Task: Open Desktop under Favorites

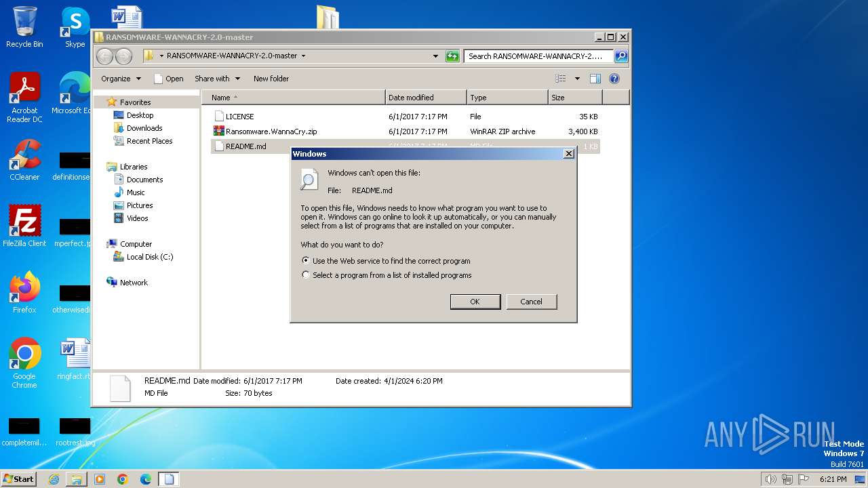Action: (x=140, y=115)
